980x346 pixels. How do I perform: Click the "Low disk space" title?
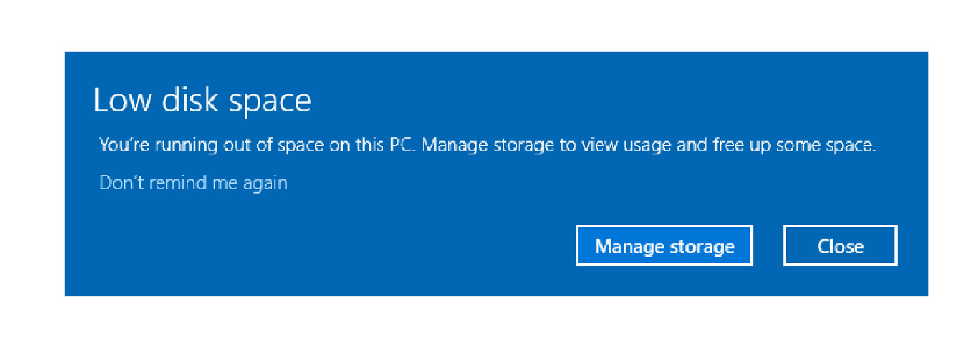(202, 101)
